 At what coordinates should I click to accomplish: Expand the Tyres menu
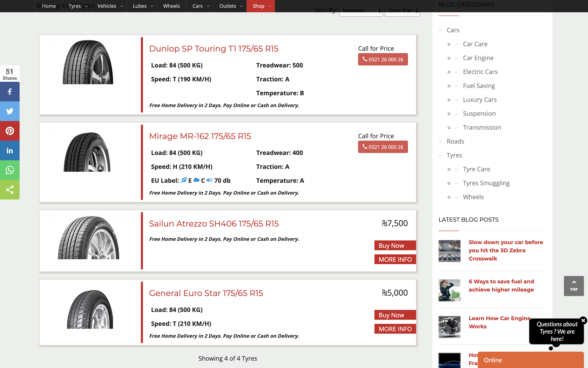77,6
